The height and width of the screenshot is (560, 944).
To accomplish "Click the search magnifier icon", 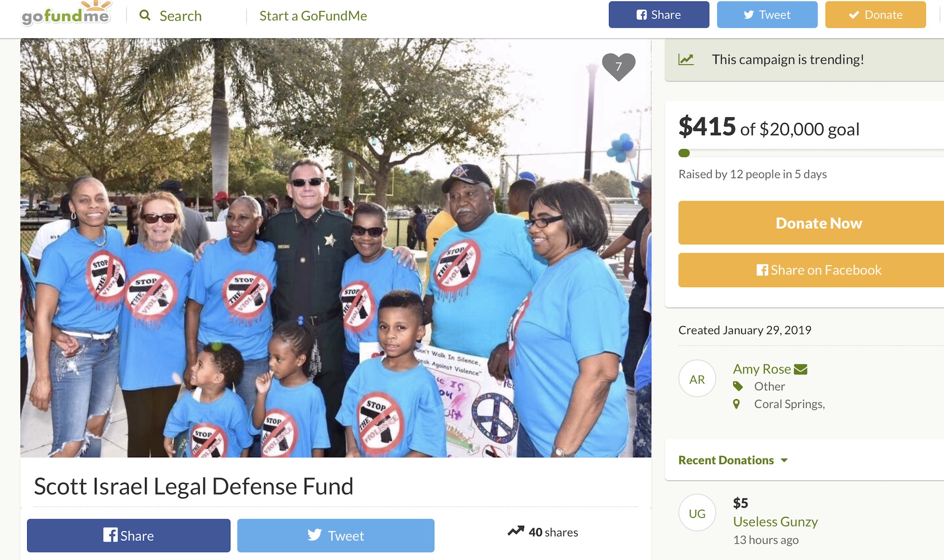I will coord(145,15).
